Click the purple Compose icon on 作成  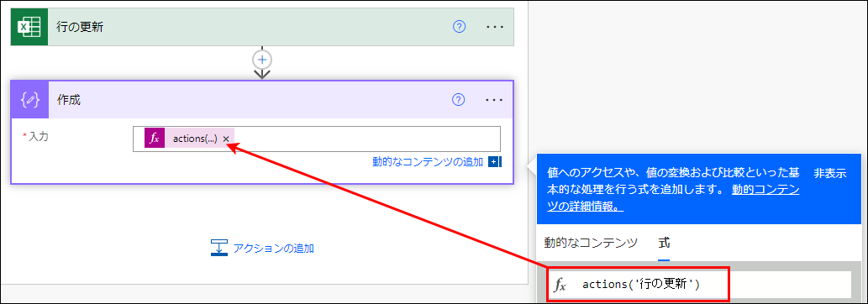pyautogui.click(x=30, y=100)
